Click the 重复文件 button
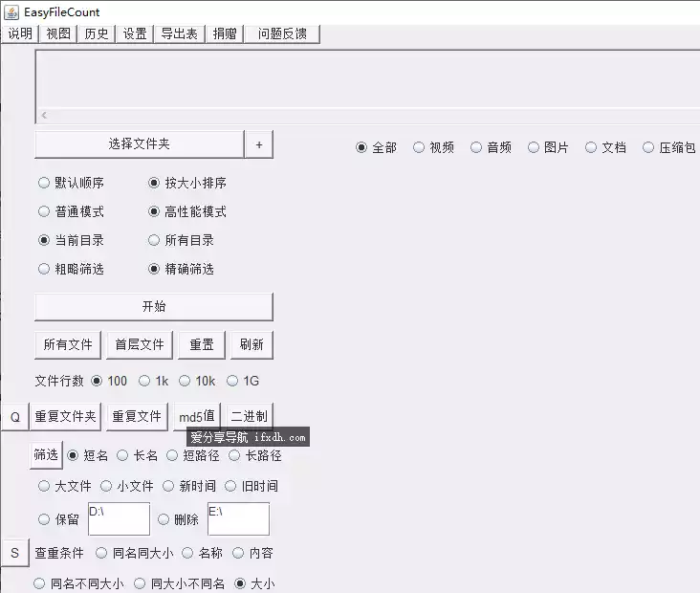This screenshot has height=593, width=700. click(137, 416)
